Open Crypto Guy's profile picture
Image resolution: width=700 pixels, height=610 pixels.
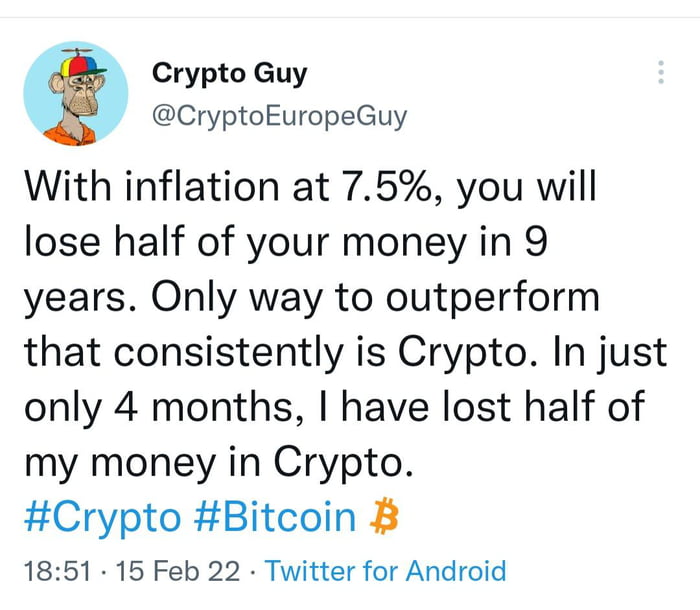point(74,95)
